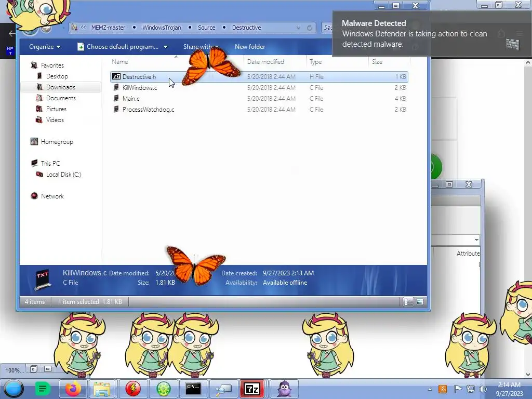Viewport: 532px width, 399px height.
Task: Expand arrow next to Choose default program
Action: 166,47
